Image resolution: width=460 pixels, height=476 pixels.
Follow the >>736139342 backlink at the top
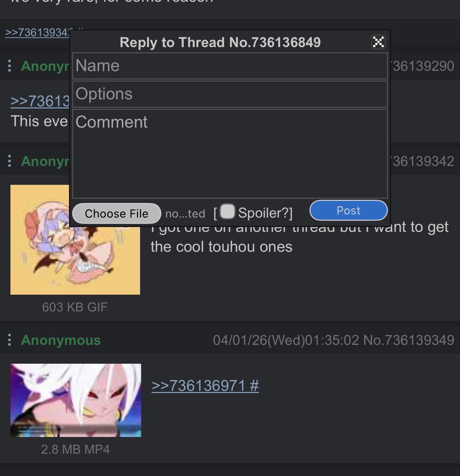(x=38, y=32)
